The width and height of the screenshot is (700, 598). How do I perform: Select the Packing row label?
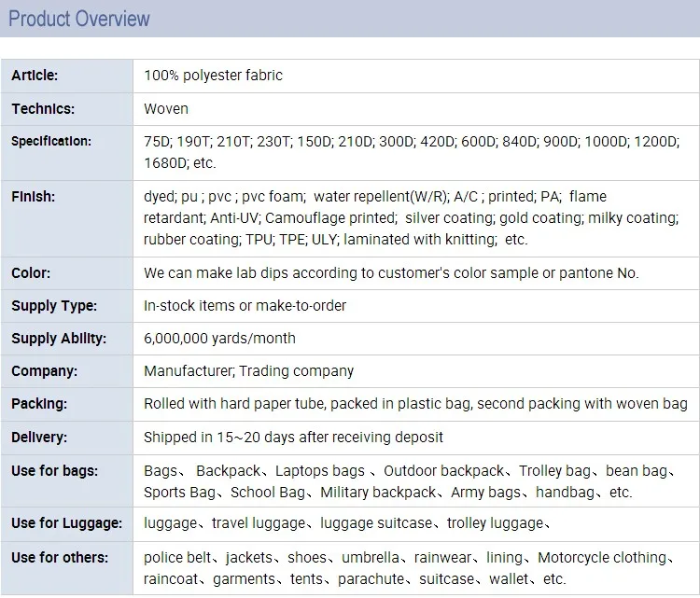tap(39, 404)
